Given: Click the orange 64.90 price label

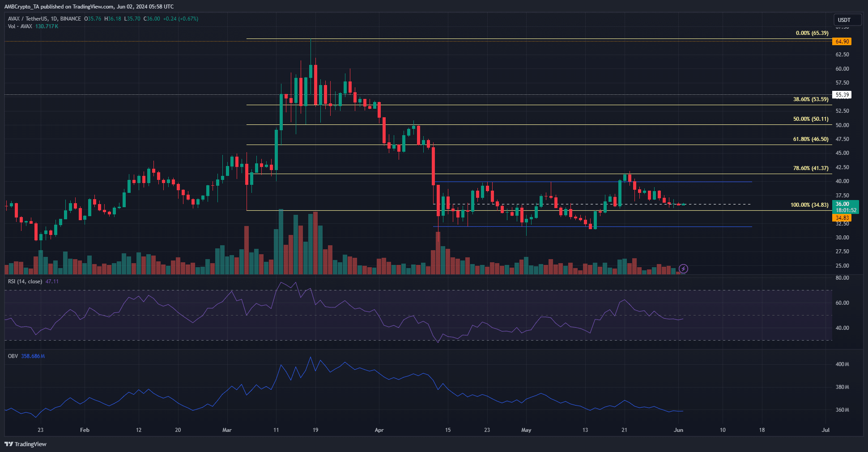Looking at the screenshot, I should [842, 42].
